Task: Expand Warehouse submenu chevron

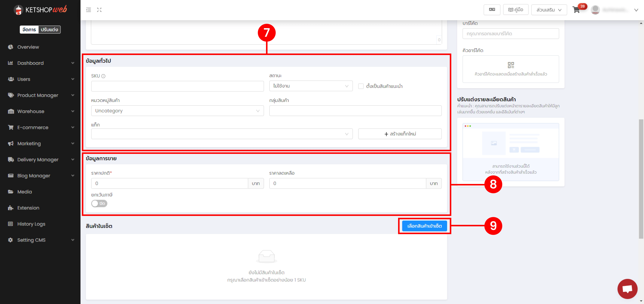Action: pos(73,111)
